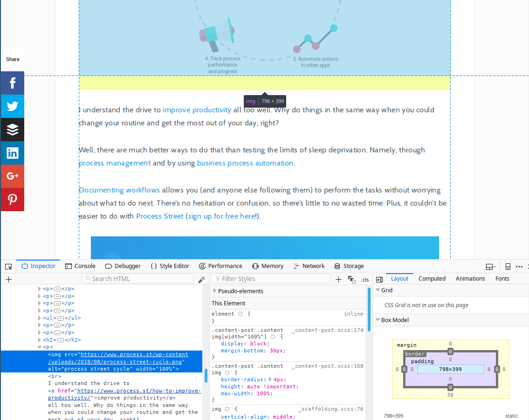529x420 pixels.
Task: Share the page on LinkedIn
Action: pos(13,153)
